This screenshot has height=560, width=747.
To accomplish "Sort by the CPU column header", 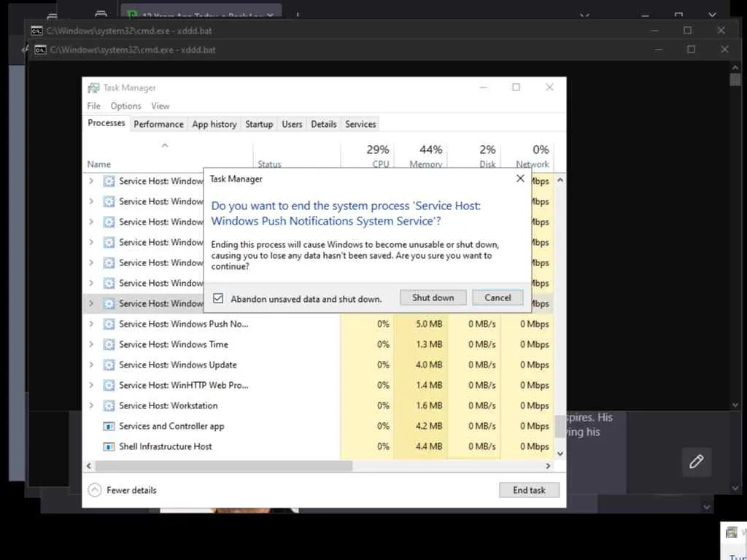I will 380,164.
